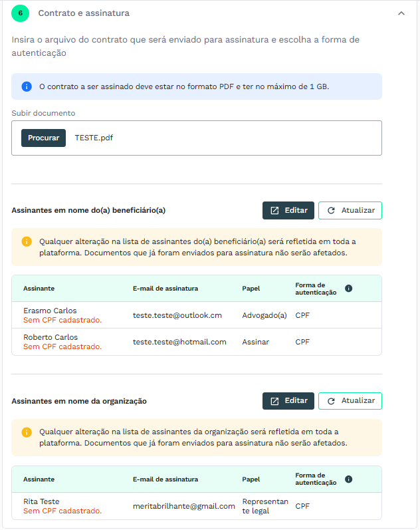
Task: Click the green step 6 circle badge
Action: 21,13
